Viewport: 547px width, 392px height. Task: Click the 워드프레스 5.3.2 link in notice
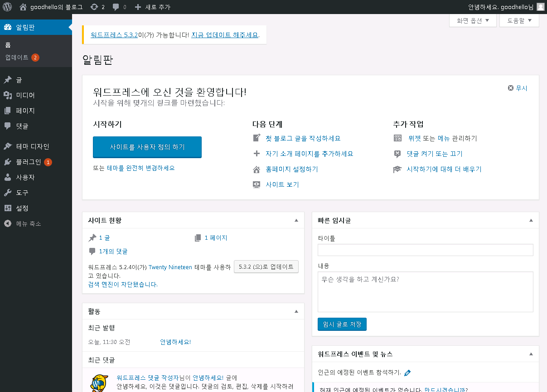pos(114,34)
